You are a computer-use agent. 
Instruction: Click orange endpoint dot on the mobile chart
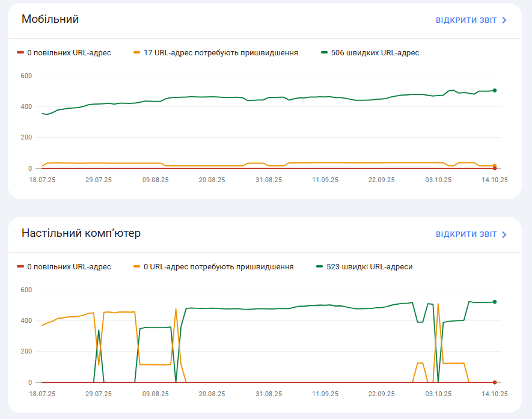coord(495,166)
